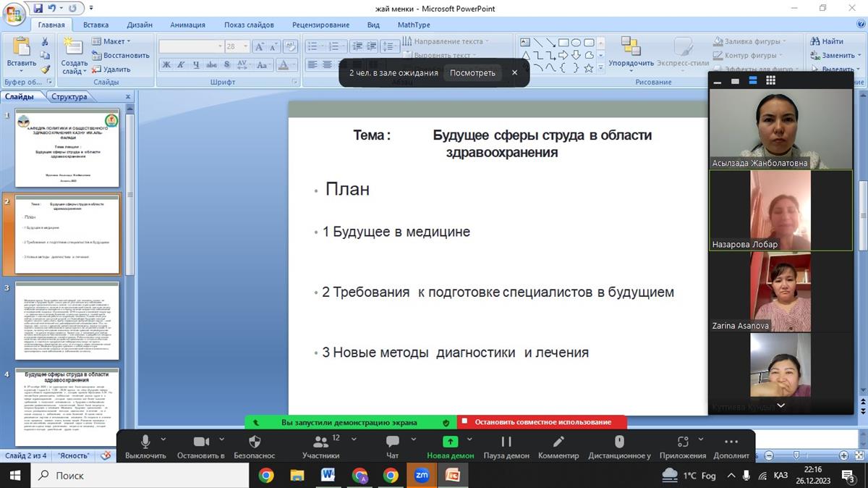Toggle bold formatting in Font group
Screen dimensions: 868x488
click(166, 65)
